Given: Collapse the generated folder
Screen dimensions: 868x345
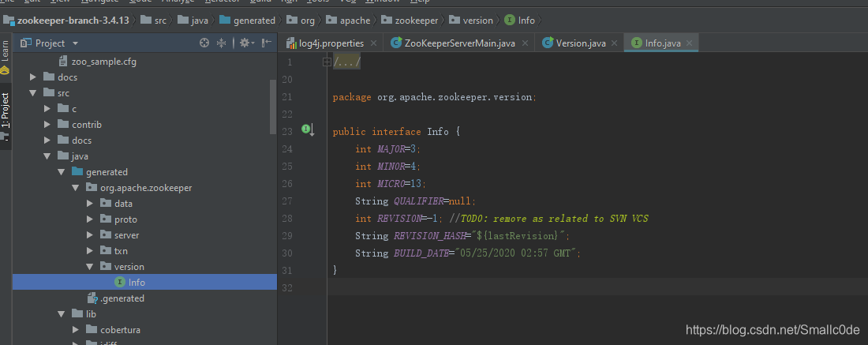Looking at the screenshot, I should click(62, 171).
